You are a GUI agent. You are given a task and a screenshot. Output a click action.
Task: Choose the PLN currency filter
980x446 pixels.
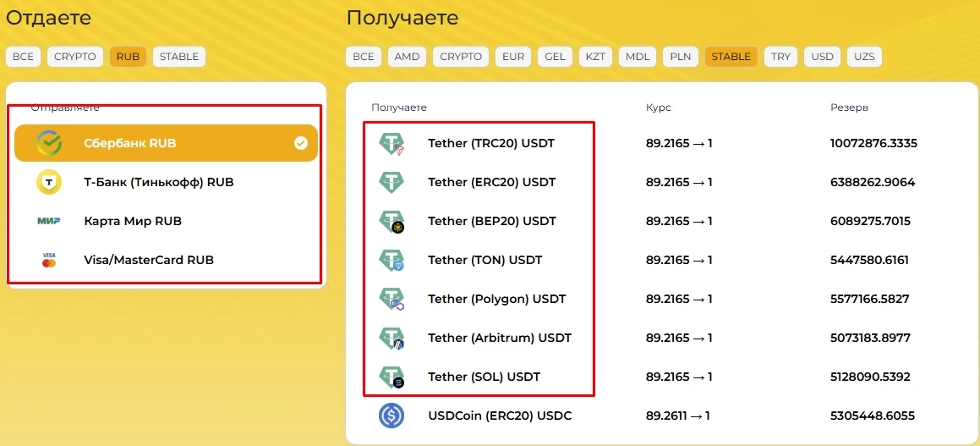coord(681,57)
